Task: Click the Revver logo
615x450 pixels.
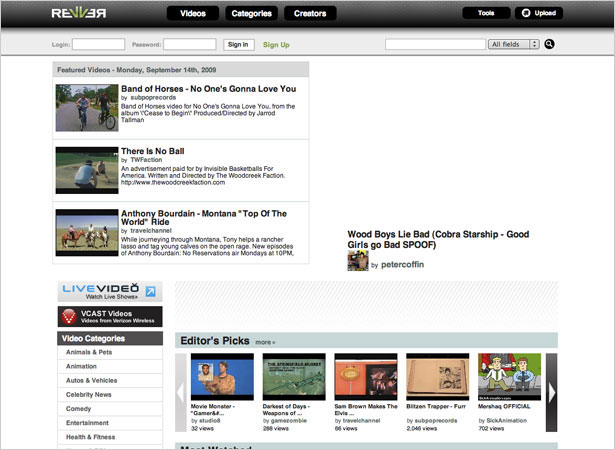Action: pyautogui.click(x=79, y=13)
